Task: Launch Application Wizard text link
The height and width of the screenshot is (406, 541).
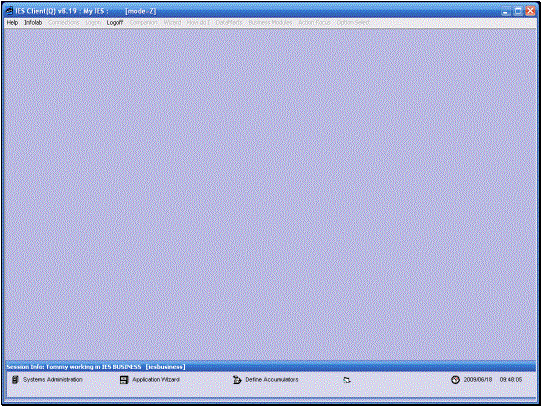Action: [x=156, y=379]
